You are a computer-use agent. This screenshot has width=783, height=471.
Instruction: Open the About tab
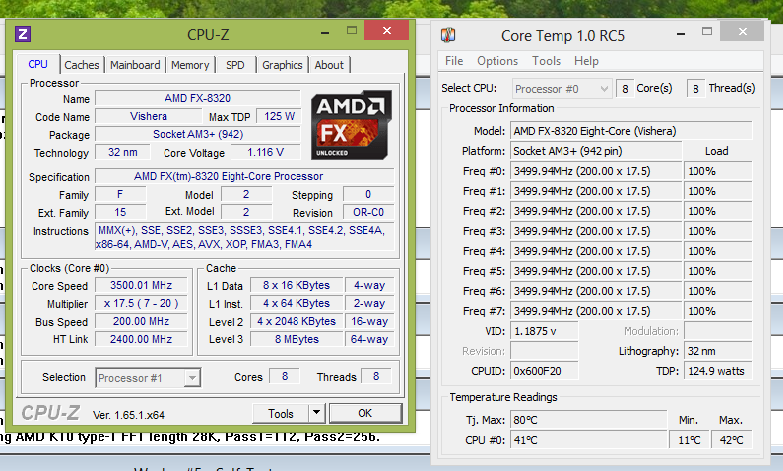(x=329, y=65)
